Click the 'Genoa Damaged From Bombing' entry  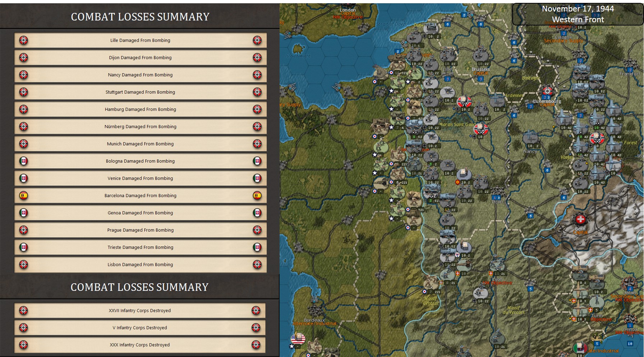click(x=140, y=213)
